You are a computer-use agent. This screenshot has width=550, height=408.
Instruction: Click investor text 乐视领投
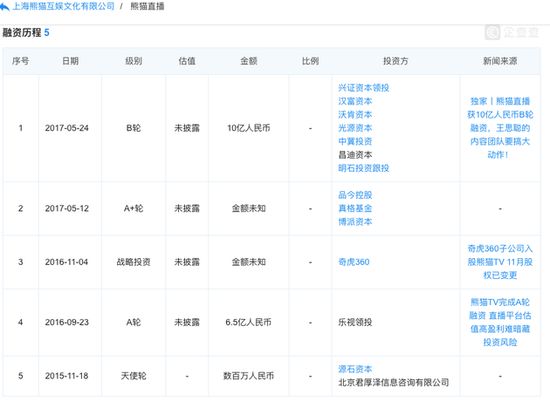coord(355,322)
